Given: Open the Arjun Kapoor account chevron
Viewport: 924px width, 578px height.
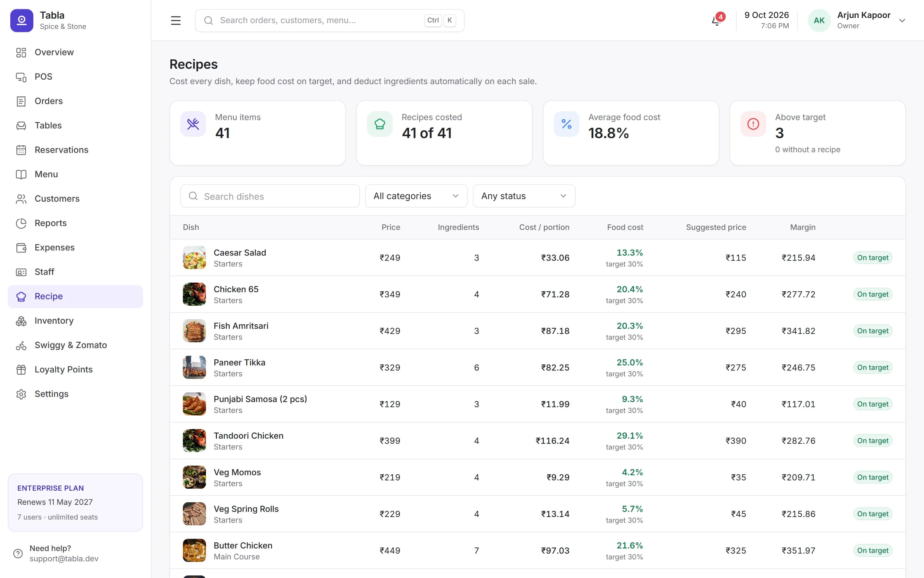Looking at the screenshot, I should [x=902, y=21].
